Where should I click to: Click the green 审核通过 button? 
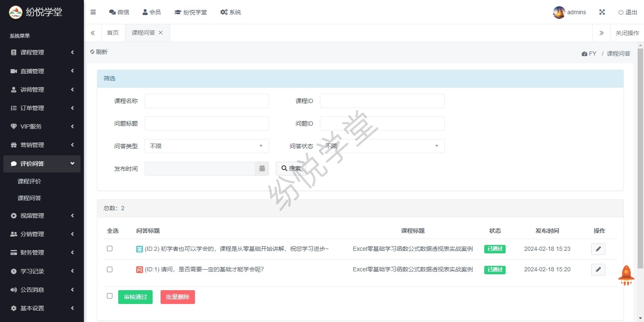tap(135, 297)
